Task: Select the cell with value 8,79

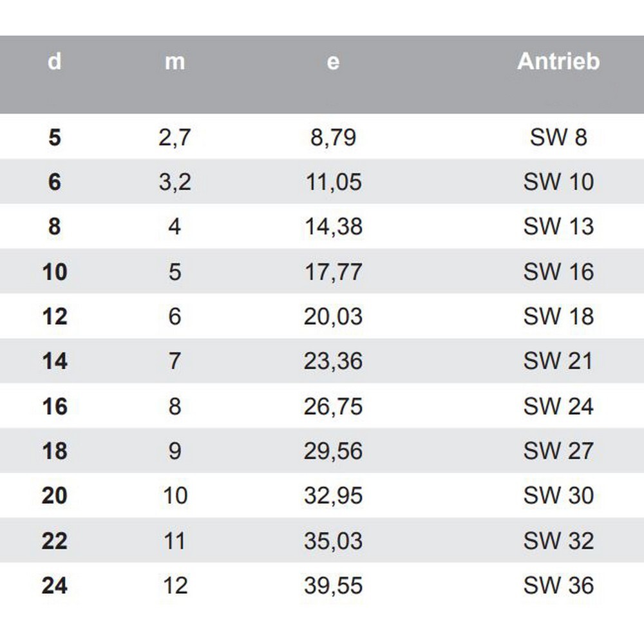Action: (333, 137)
